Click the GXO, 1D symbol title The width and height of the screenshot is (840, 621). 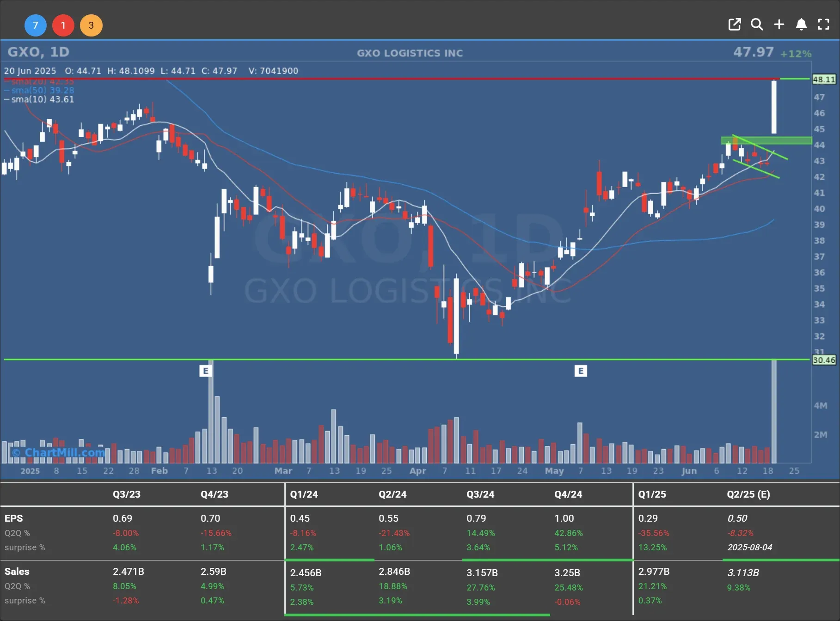(x=38, y=52)
